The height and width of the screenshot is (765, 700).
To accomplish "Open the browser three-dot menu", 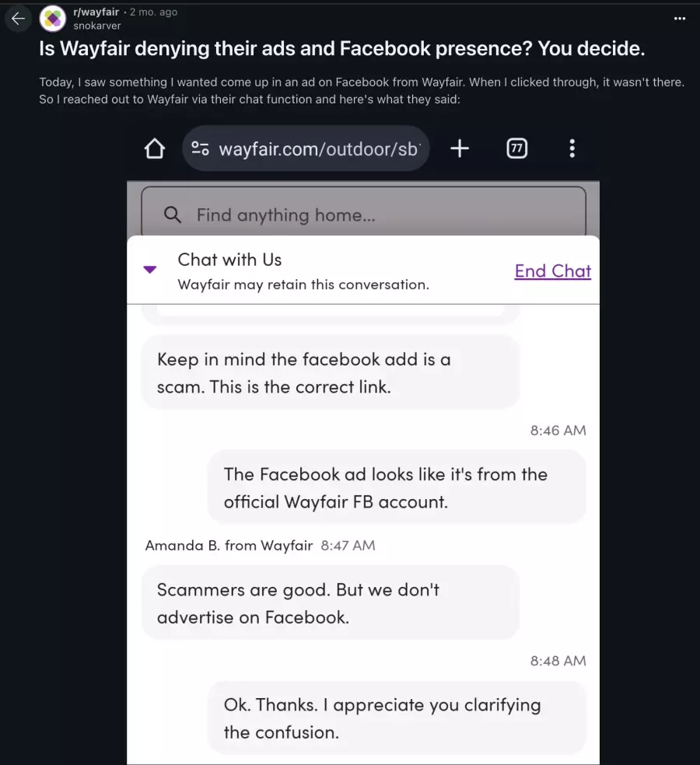I will [x=572, y=148].
